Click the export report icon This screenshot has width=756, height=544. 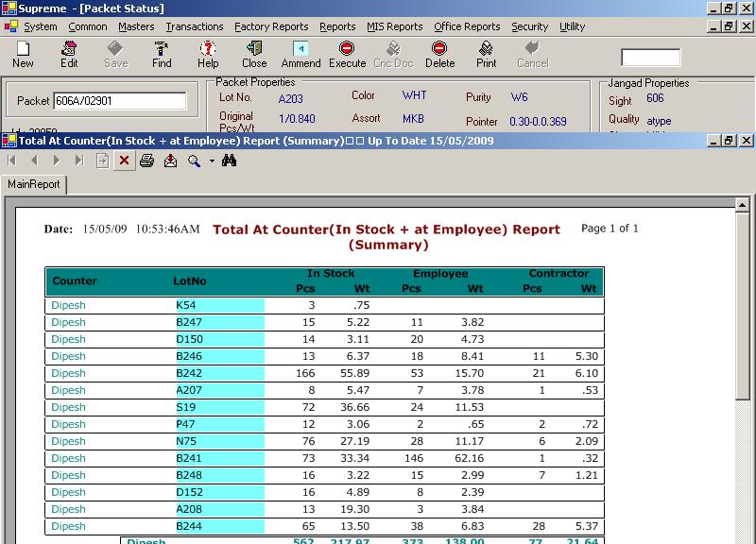point(170,161)
